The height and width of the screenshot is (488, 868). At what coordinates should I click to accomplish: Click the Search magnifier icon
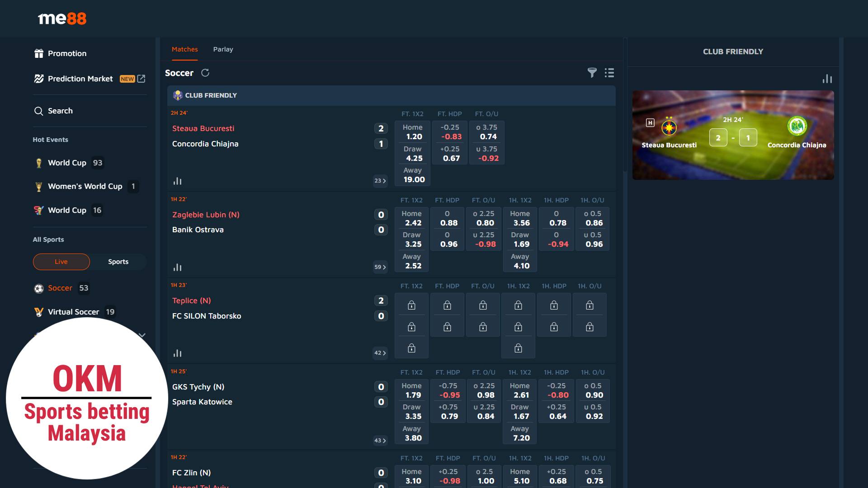[x=38, y=111]
